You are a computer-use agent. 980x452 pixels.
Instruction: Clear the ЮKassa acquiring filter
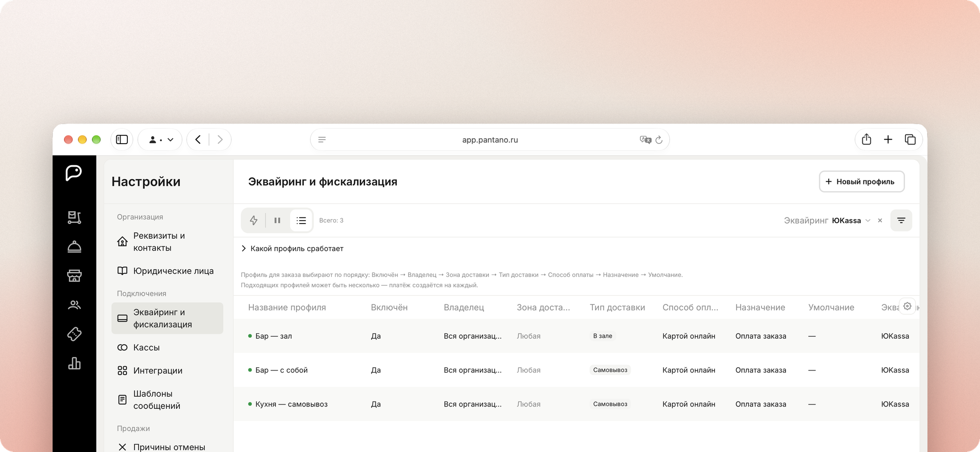pyautogui.click(x=880, y=221)
